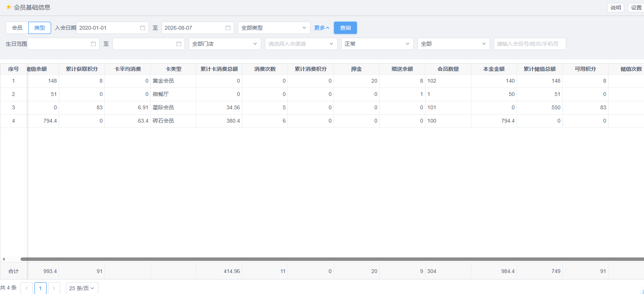This screenshot has width=644, height=294.
Task: Click the 6.91 average consumption cell
Action: (x=128, y=108)
